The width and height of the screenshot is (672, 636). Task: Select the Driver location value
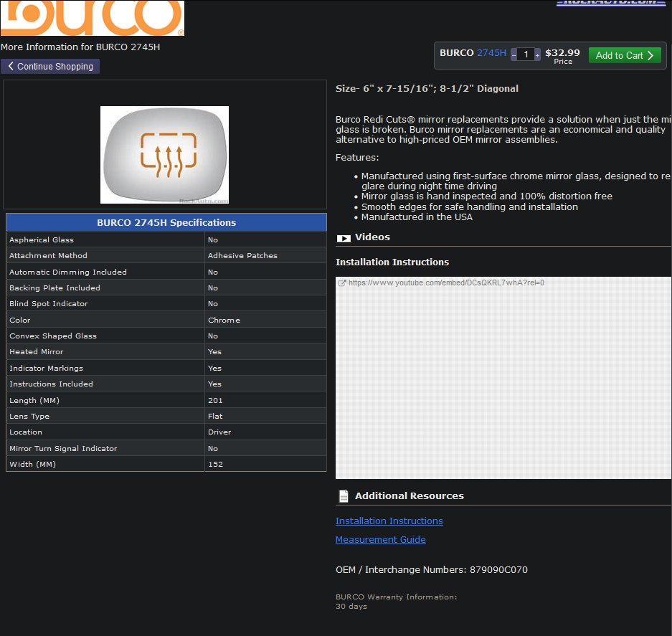tap(219, 432)
